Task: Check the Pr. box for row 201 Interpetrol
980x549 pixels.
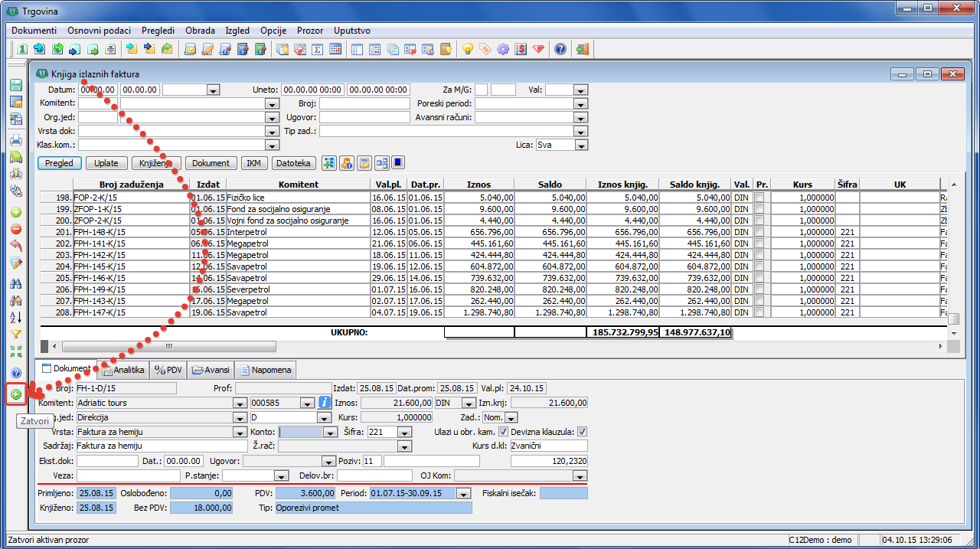Action: pyautogui.click(x=759, y=232)
